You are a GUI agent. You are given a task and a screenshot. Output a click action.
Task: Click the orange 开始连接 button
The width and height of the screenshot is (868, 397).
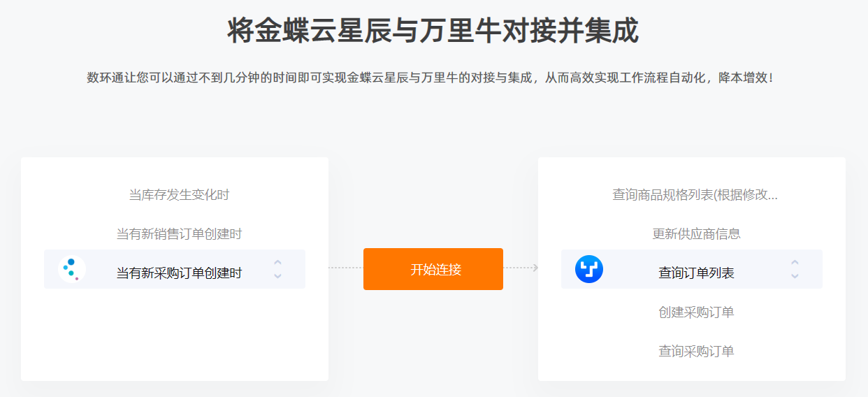click(433, 269)
